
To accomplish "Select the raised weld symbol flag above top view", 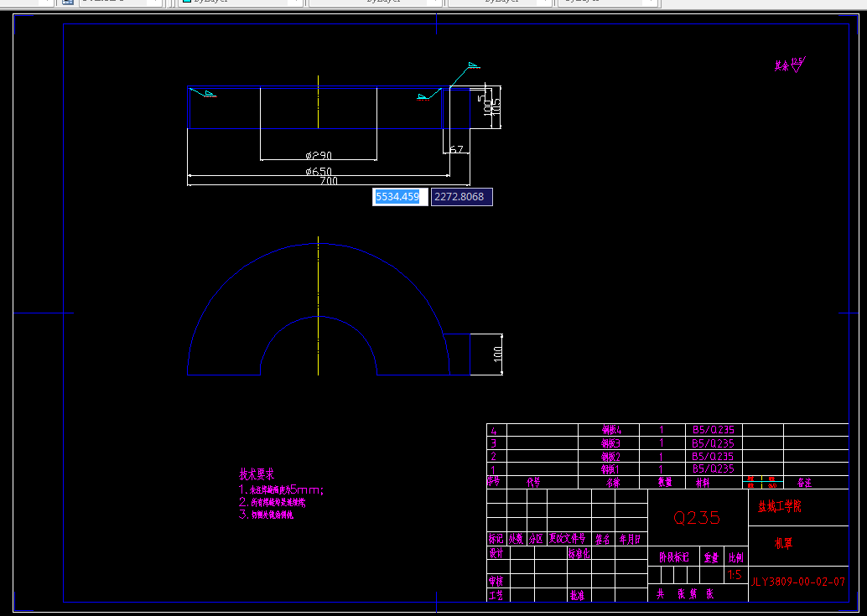I will (473, 65).
